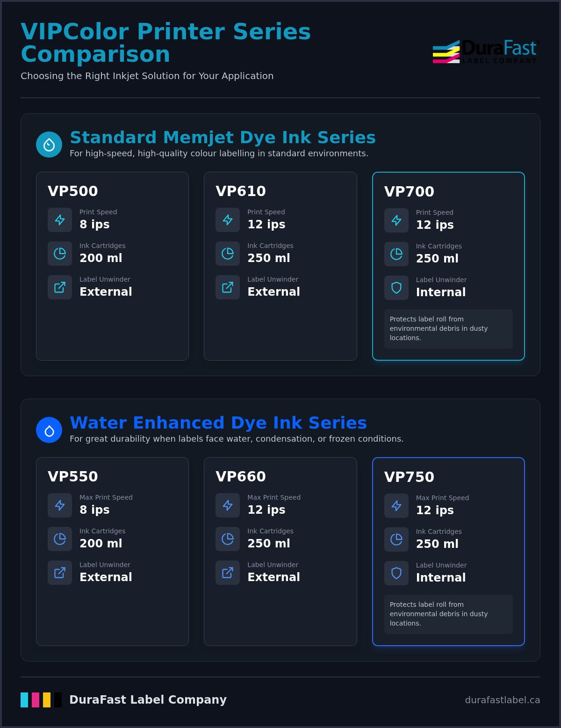561x728 pixels.
Task: Click VP610 ink cartridges pie icon
Action: point(228,254)
